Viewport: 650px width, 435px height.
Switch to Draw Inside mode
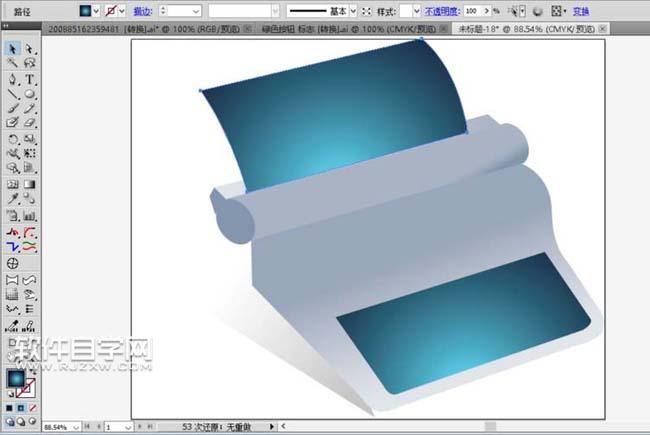32,422
